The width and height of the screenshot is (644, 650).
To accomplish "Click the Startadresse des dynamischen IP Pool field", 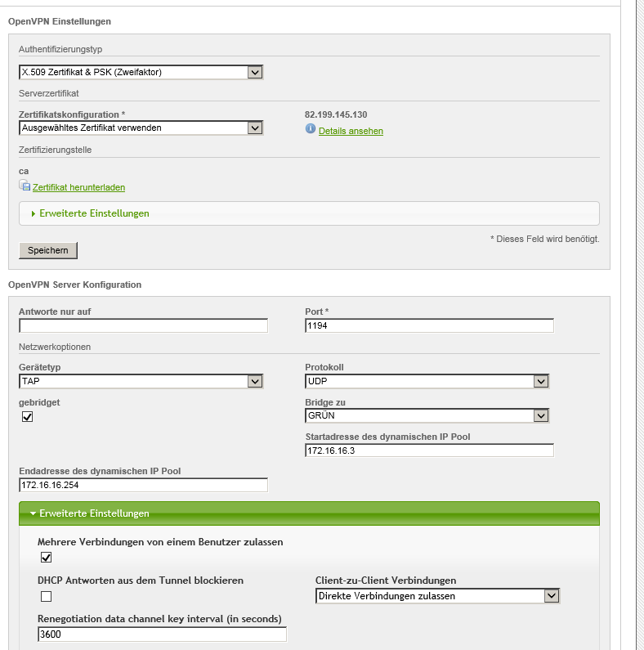I will (x=429, y=451).
